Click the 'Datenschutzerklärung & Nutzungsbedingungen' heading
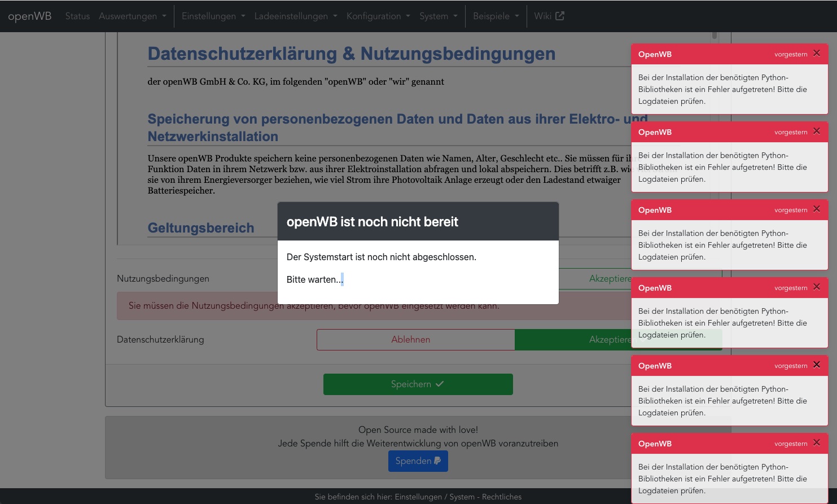The height and width of the screenshot is (504, 837). (352, 54)
